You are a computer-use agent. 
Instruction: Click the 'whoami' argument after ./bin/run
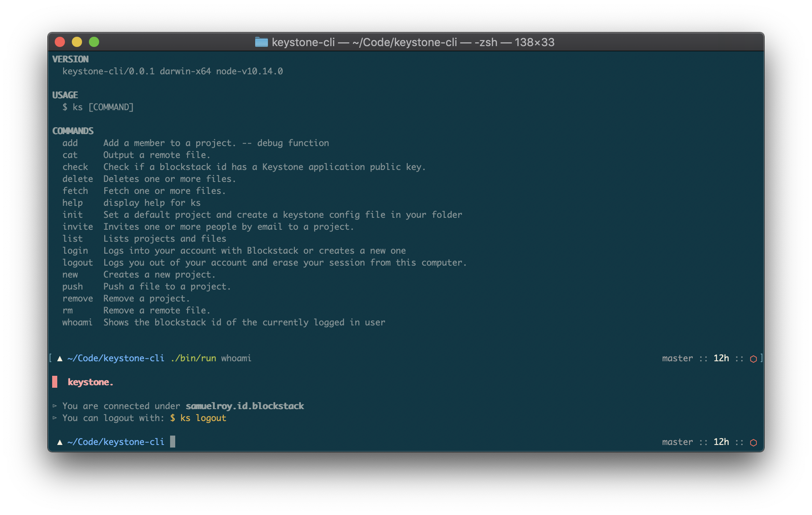coord(236,358)
